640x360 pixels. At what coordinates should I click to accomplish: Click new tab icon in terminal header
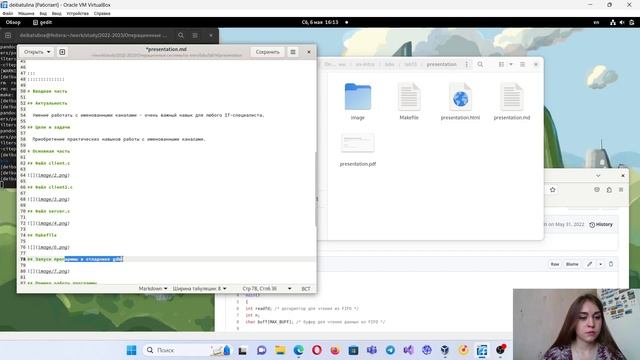click(8, 36)
